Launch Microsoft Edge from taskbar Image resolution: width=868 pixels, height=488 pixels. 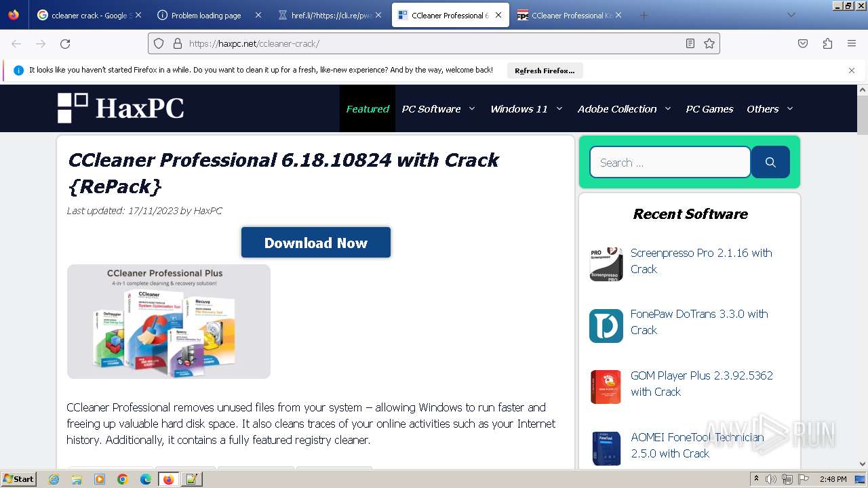click(146, 479)
